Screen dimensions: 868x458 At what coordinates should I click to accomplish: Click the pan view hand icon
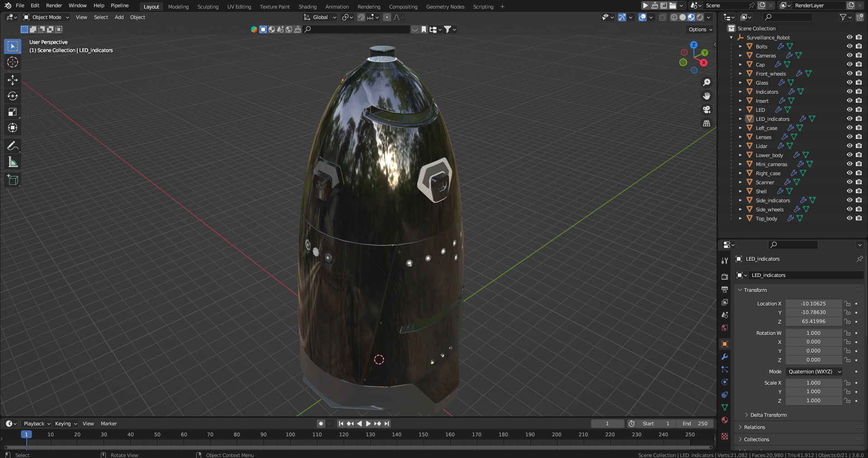(707, 96)
